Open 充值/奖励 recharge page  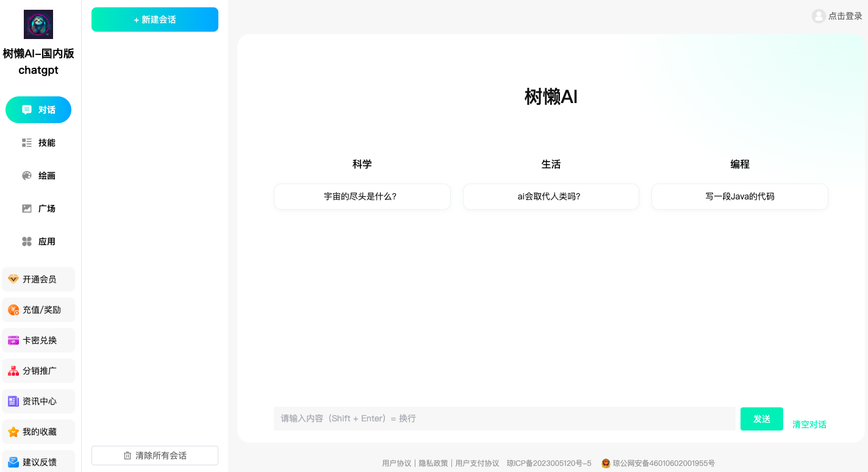38,310
